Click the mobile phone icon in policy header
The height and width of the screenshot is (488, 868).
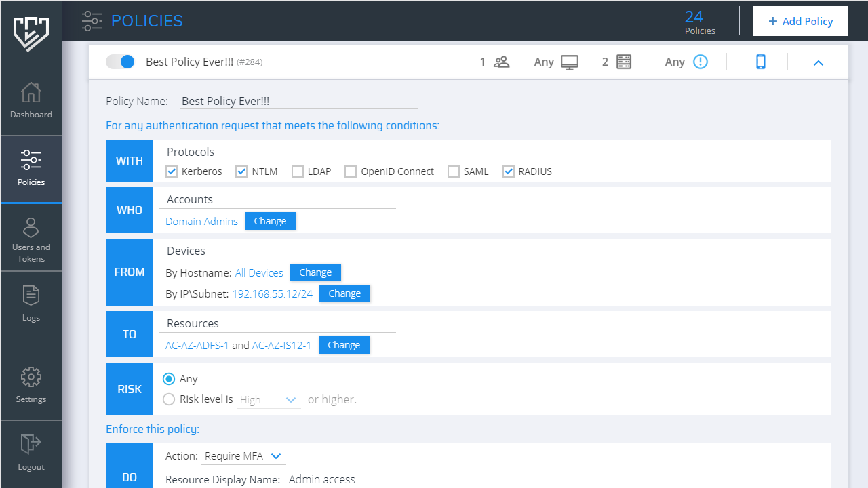tap(761, 62)
